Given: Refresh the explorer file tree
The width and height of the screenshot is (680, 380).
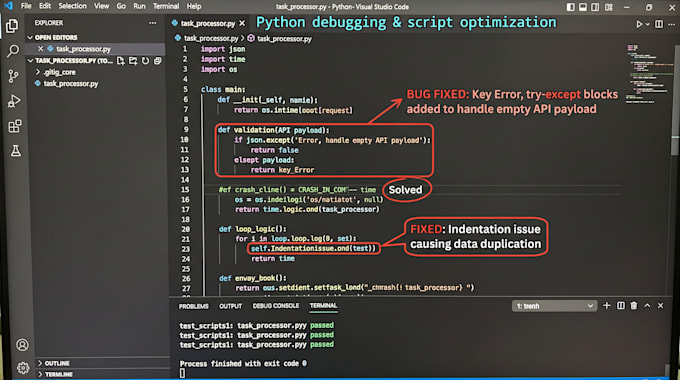Looking at the screenshot, I should pyautogui.click(x=145, y=61).
